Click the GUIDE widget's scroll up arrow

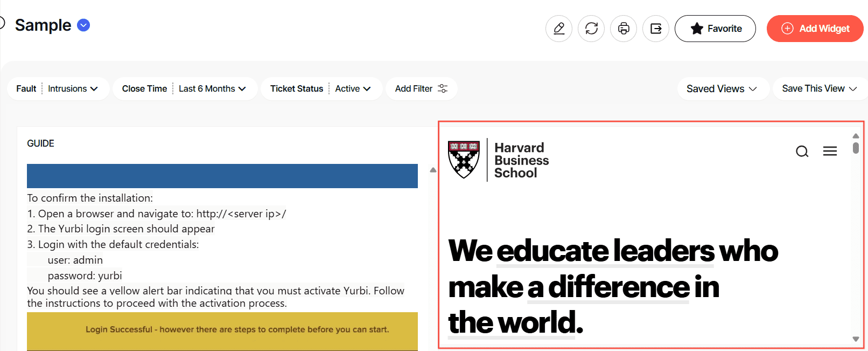click(x=433, y=170)
